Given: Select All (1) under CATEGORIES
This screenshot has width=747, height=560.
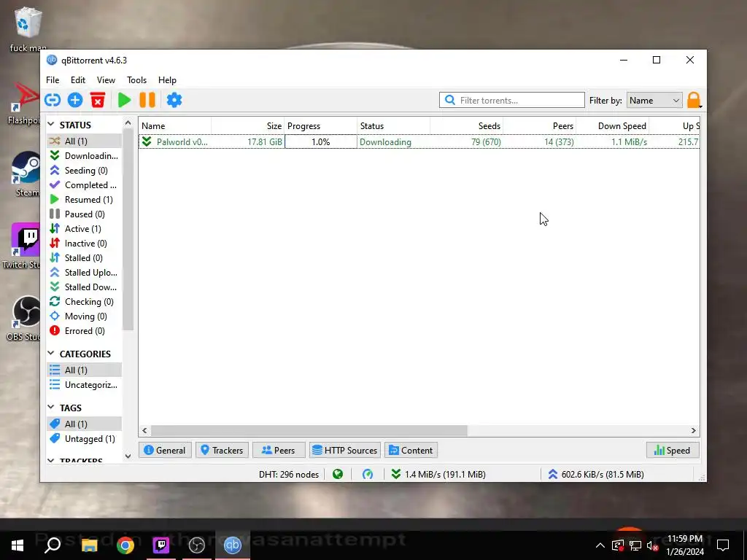Looking at the screenshot, I should [x=85, y=370].
